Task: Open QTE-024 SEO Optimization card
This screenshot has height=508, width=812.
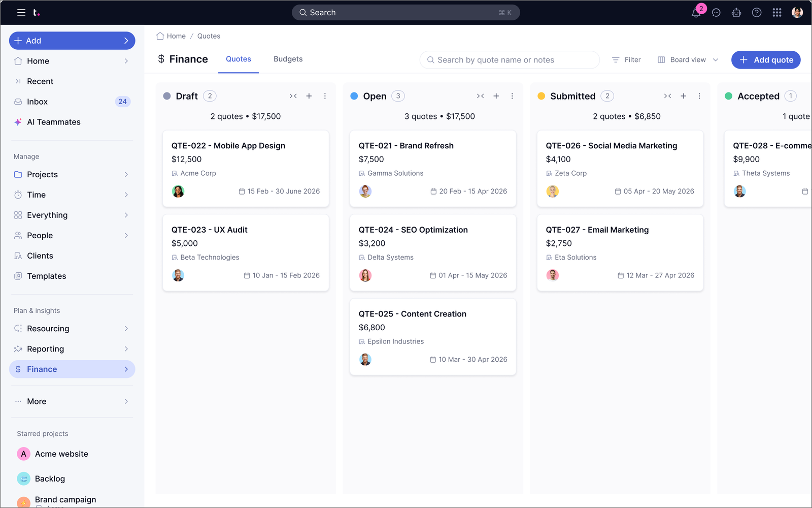Action: (433, 252)
